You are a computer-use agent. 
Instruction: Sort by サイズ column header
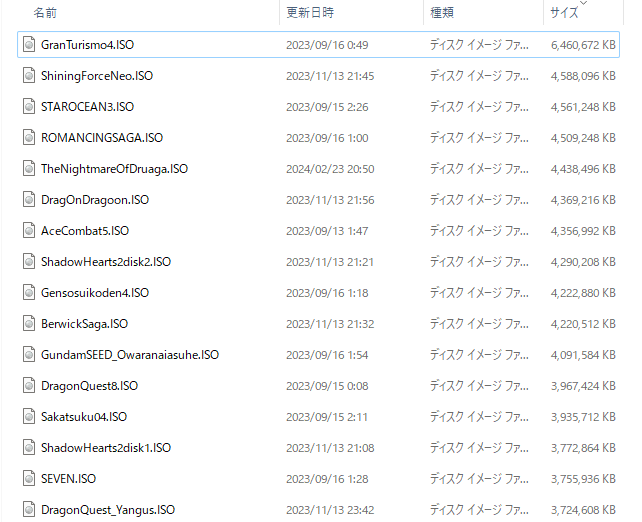coord(566,14)
